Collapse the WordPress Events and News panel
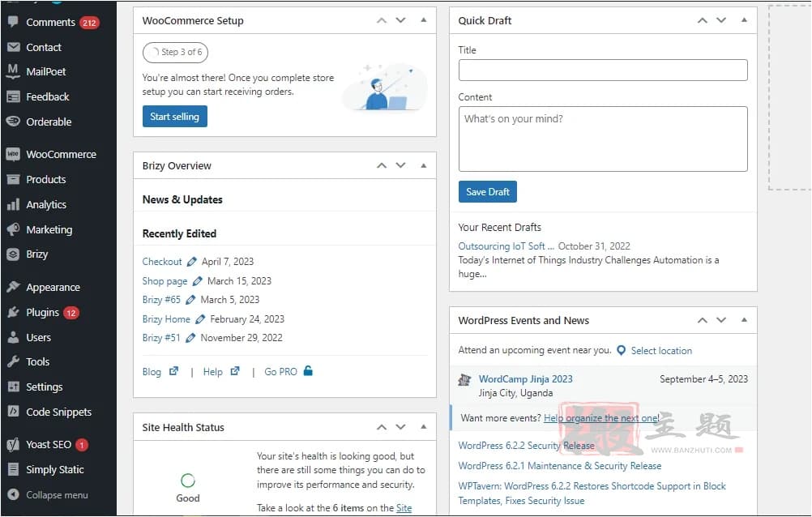Viewport: 812px width, 517px height. pos(744,320)
